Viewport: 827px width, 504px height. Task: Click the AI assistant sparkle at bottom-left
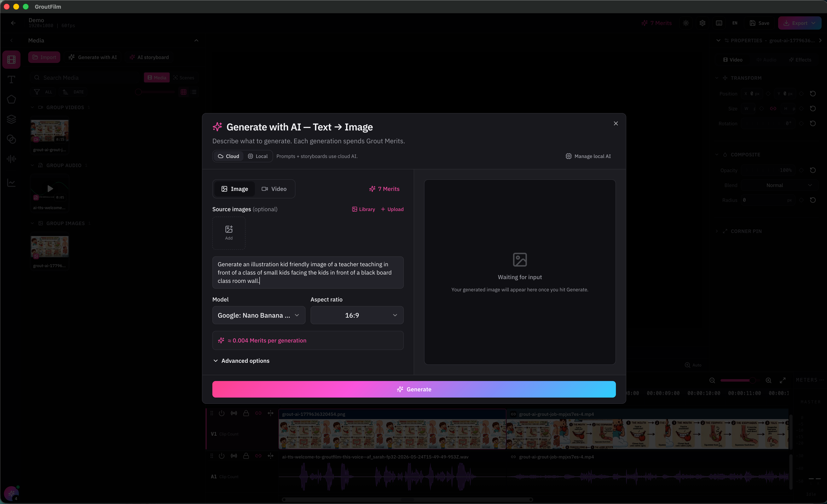tap(11, 493)
